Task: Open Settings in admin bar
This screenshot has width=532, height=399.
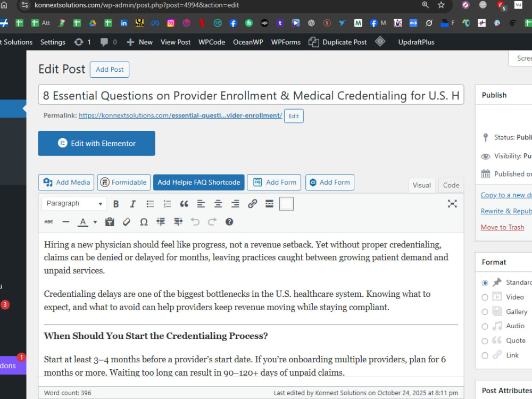Action: click(53, 42)
